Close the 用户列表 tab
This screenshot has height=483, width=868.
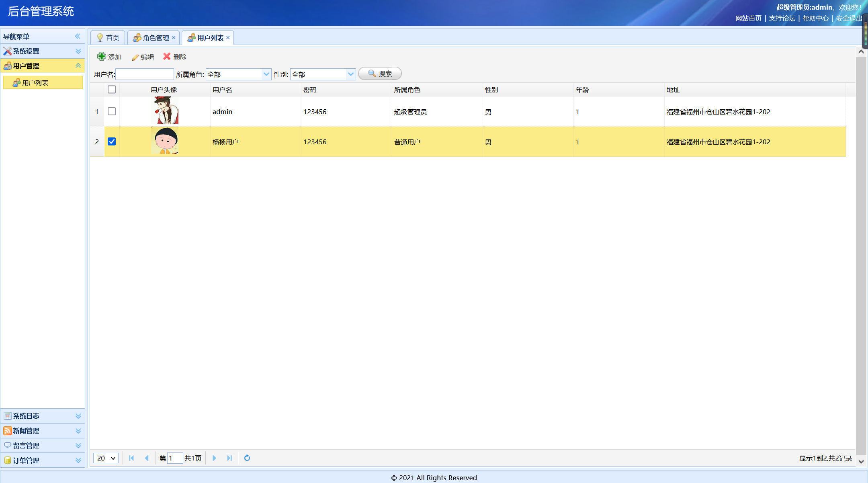tap(228, 37)
